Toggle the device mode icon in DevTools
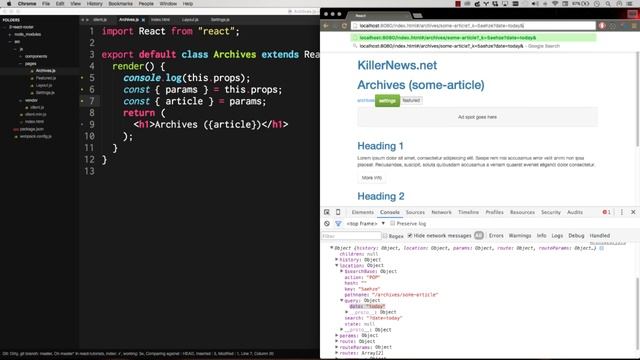The width and height of the screenshot is (640, 360). (x=338, y=212)
